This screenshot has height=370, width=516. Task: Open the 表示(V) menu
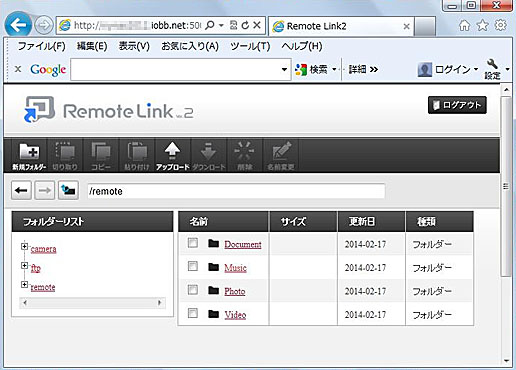coord(134,46)
